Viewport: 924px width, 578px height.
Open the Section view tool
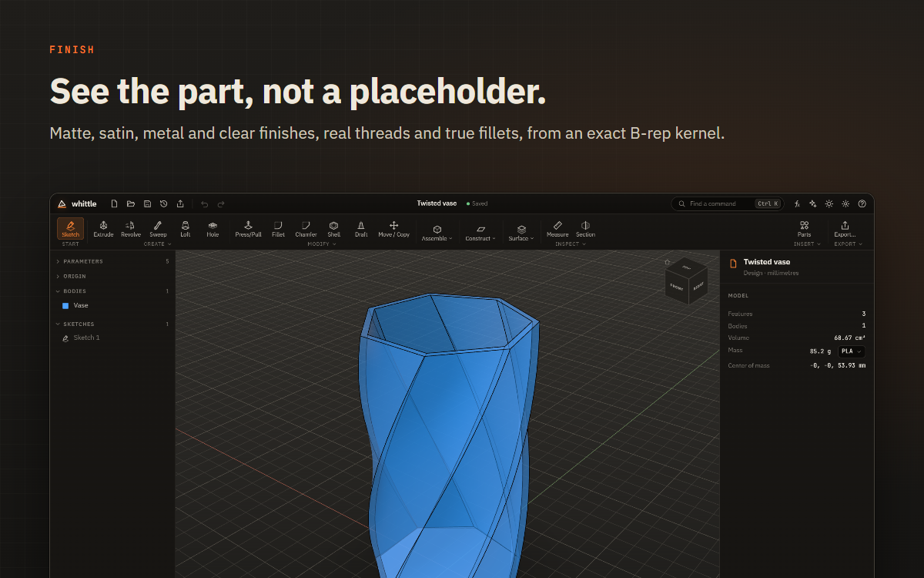click(x=585, y=229)
